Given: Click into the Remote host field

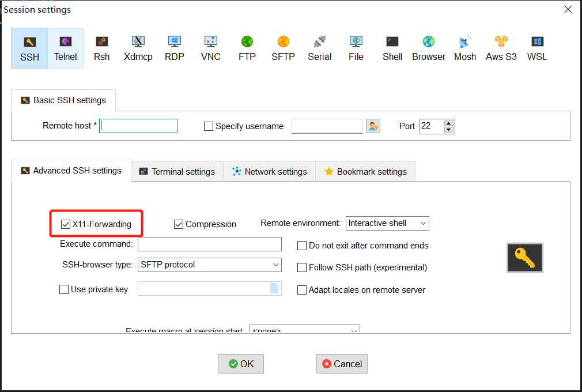Looking at the screenshot, I should coord(138,126).
